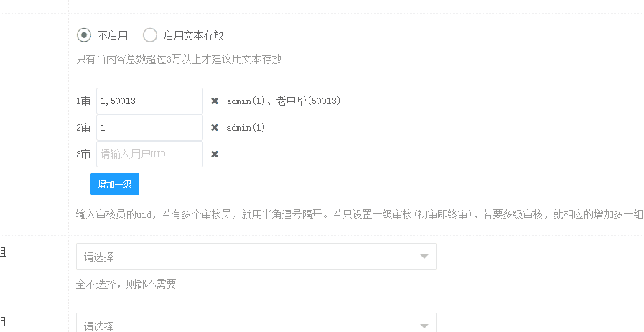Delete the 1审 reviewer row via its X icon

click(215, 101)
